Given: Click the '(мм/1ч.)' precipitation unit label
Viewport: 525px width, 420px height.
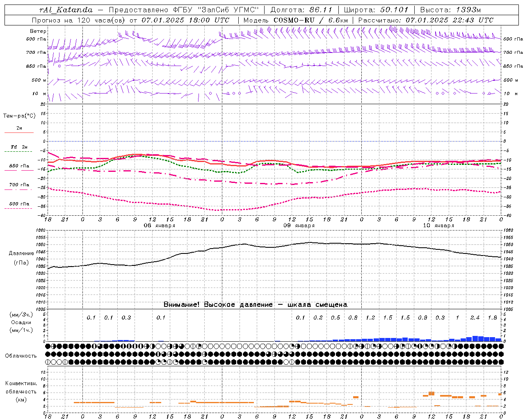Looking at the screenshot, I should (x=21, y=330).
